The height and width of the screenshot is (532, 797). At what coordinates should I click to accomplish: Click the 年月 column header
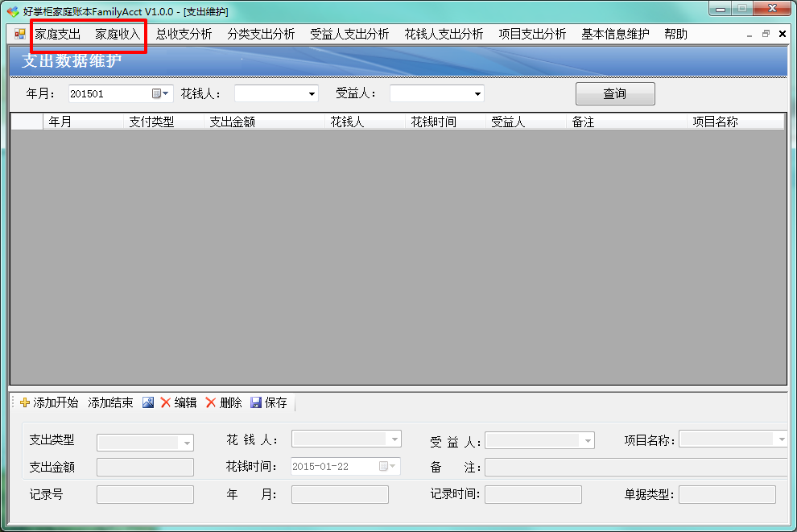(x=83, y=122)
